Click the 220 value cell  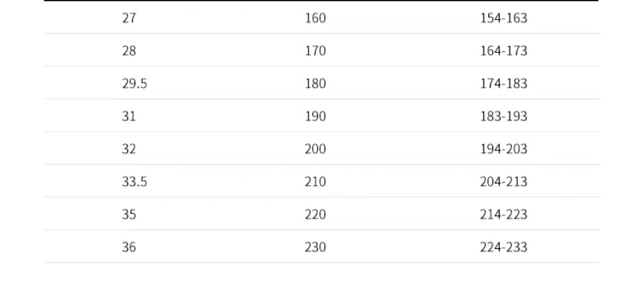315,214
